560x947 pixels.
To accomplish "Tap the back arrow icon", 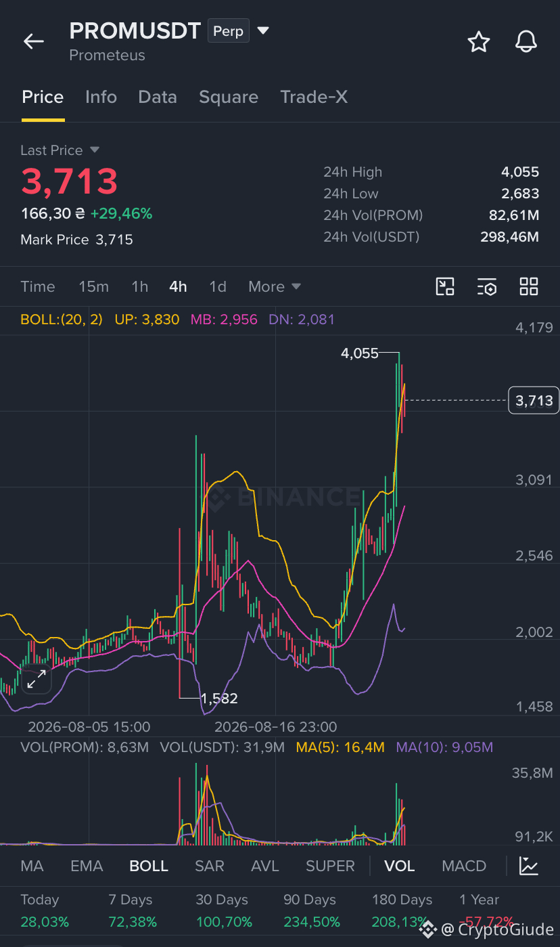I will (x=34, y=41).
